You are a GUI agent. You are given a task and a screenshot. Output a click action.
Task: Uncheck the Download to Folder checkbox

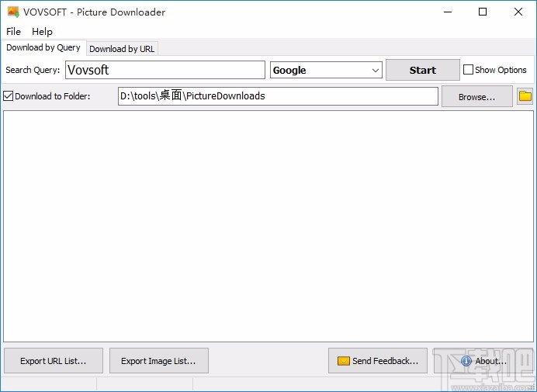[9, 96]
